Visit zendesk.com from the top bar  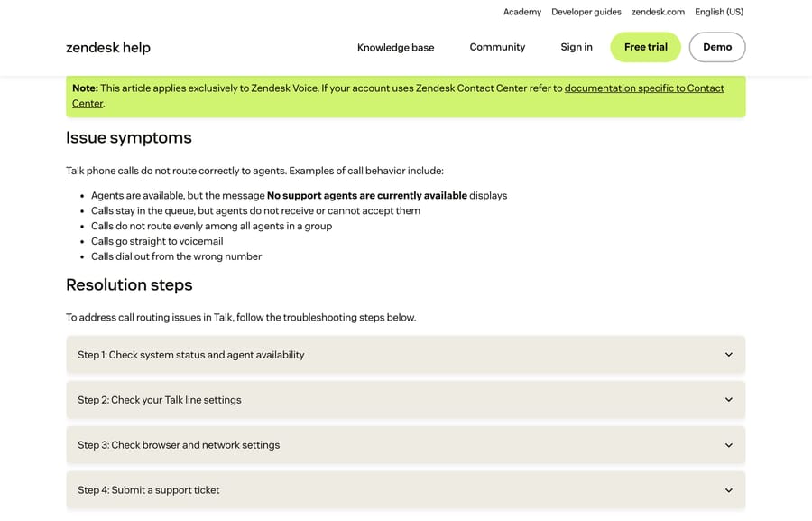click(x=658, y=12)
